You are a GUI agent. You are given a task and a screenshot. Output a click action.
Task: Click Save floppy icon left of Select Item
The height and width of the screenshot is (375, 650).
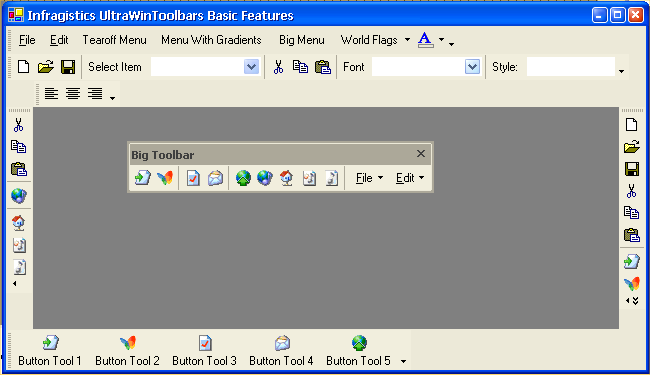click(68, 67)
